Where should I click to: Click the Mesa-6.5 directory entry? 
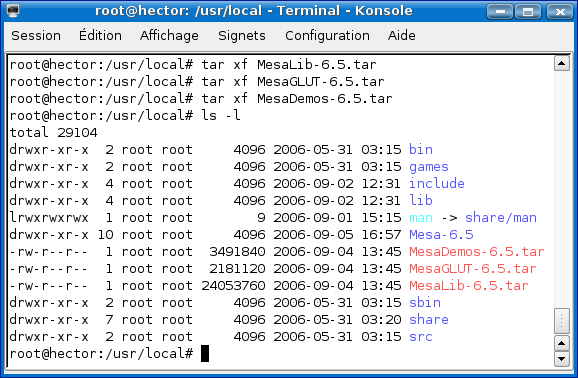coord(441,235)
